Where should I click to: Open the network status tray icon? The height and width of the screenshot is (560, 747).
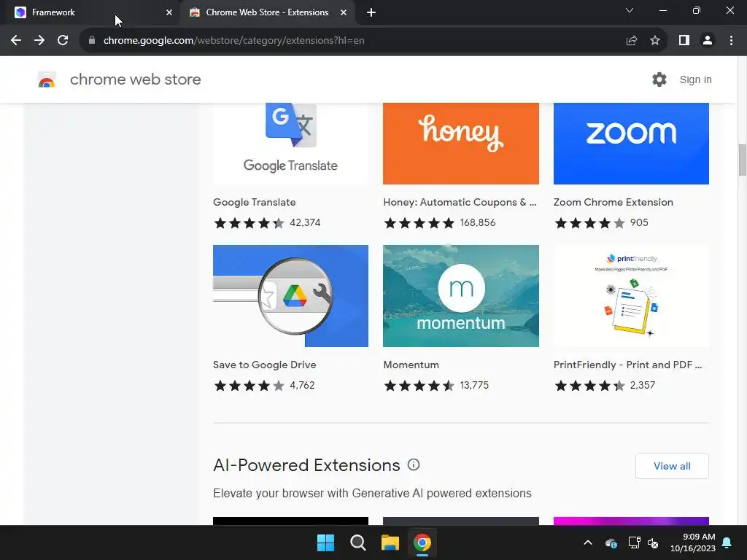click(x=634, y=542)
